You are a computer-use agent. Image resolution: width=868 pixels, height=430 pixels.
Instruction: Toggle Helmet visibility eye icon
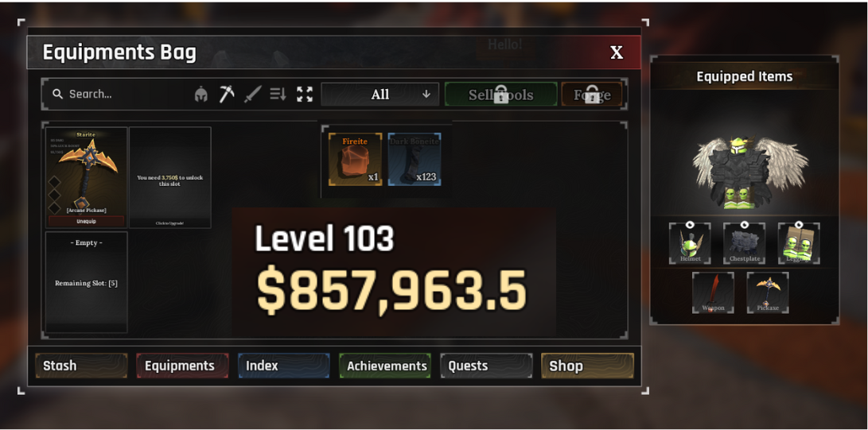click(x=690, y=224)
